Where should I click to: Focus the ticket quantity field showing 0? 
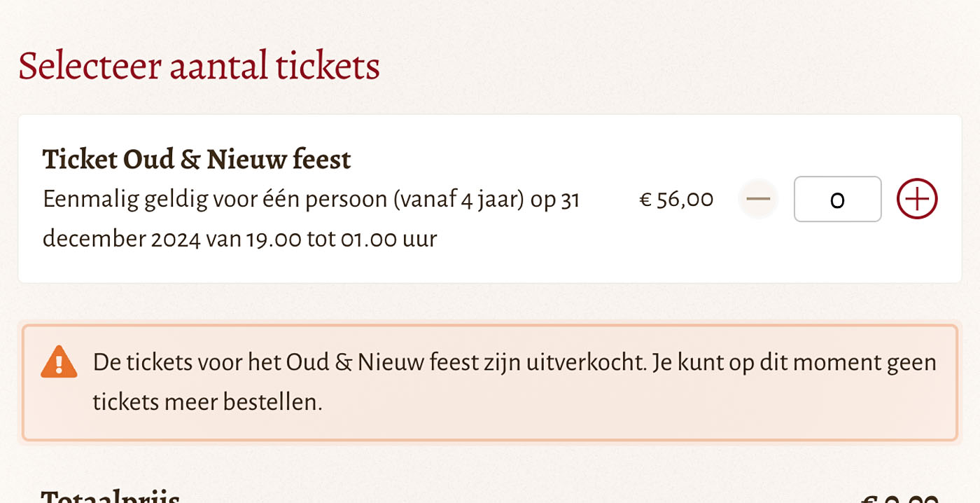(x=837, y=199)
